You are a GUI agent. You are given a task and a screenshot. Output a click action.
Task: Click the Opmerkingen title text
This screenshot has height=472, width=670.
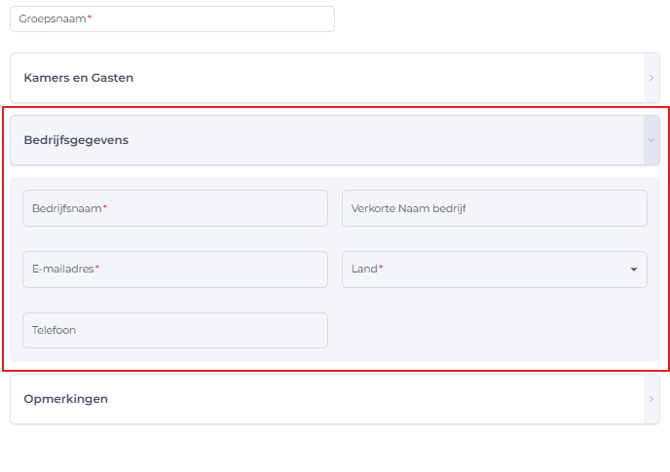(x=66, y=399)
